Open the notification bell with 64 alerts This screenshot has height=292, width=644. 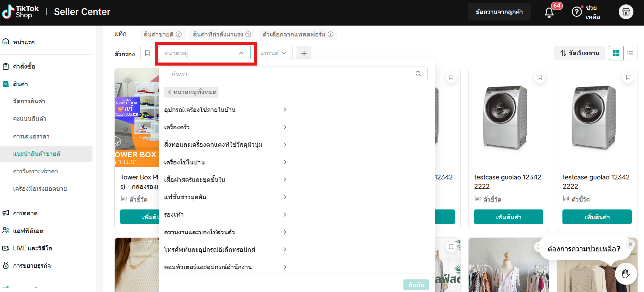click(549, 12)
